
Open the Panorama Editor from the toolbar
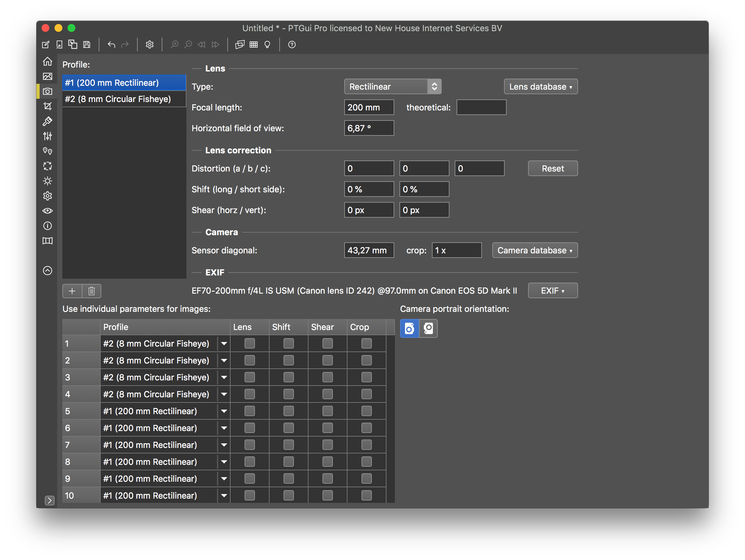coord(239,44)
